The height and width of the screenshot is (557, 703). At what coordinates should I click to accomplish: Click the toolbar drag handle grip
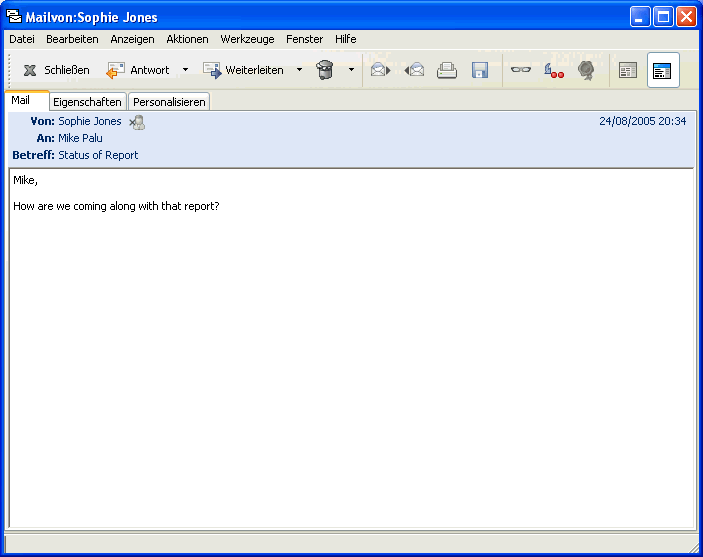(9, 70)
